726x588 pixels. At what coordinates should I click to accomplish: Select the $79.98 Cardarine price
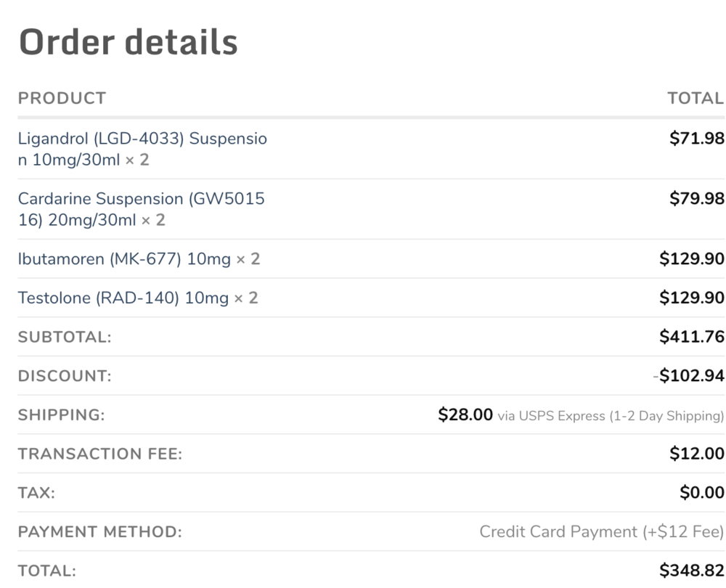click(x=697, y=198)
